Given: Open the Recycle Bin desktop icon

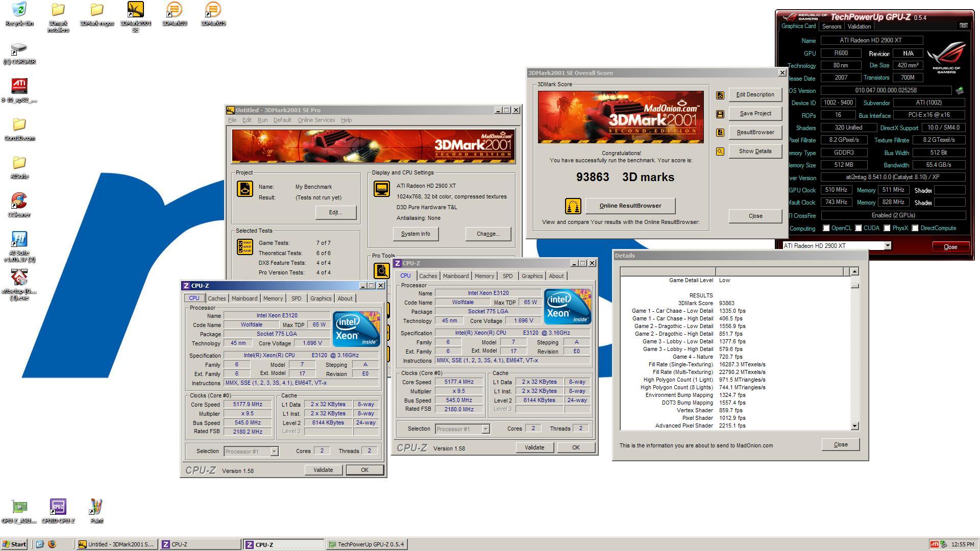Looking at the screenshot, I should [x=19, y=14].
